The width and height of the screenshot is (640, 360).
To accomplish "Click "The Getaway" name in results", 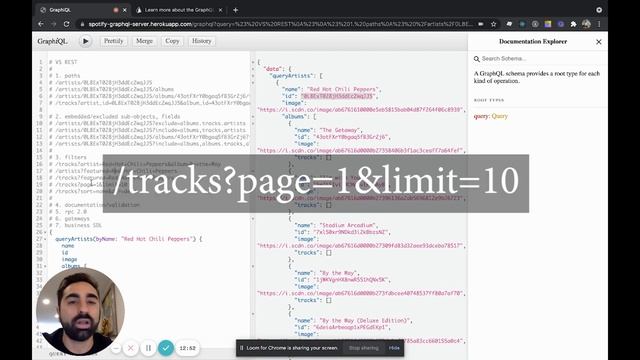I will pyautogui.click(x=340, y=130).
